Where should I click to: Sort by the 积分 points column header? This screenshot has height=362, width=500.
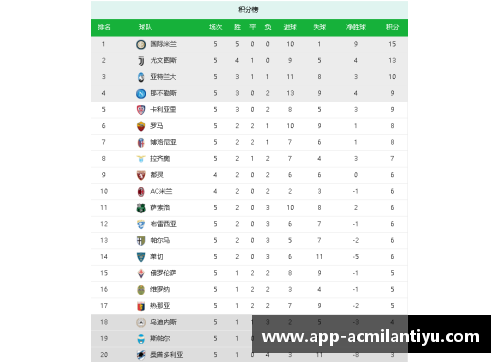392,27
